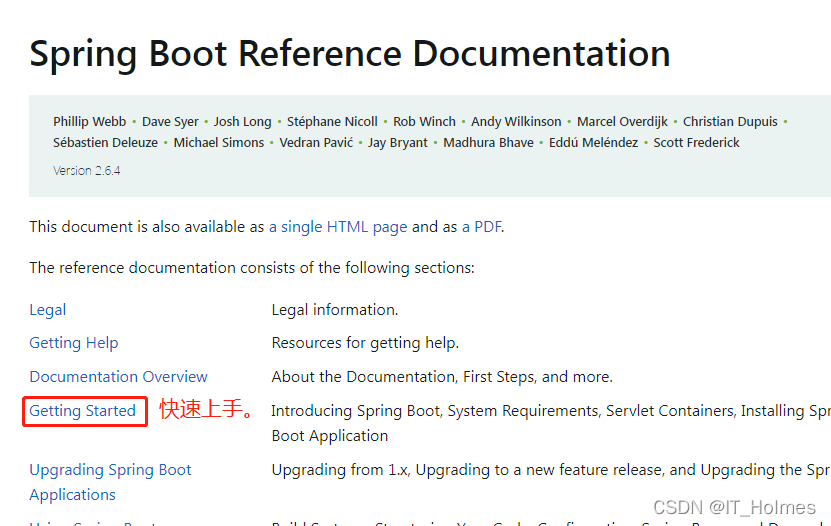Open the single HTML page link
Viewport: 831px width, 526px height.
pos(338,227)
